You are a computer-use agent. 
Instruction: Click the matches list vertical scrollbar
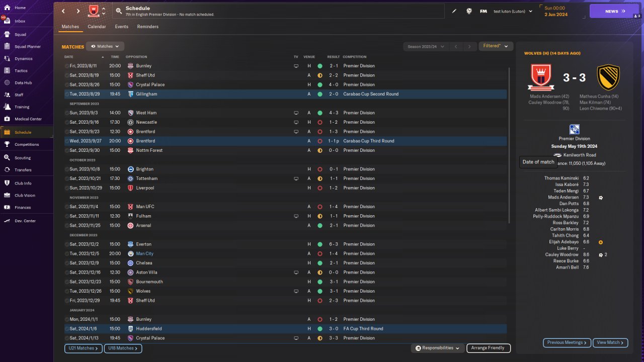point(510,146)
